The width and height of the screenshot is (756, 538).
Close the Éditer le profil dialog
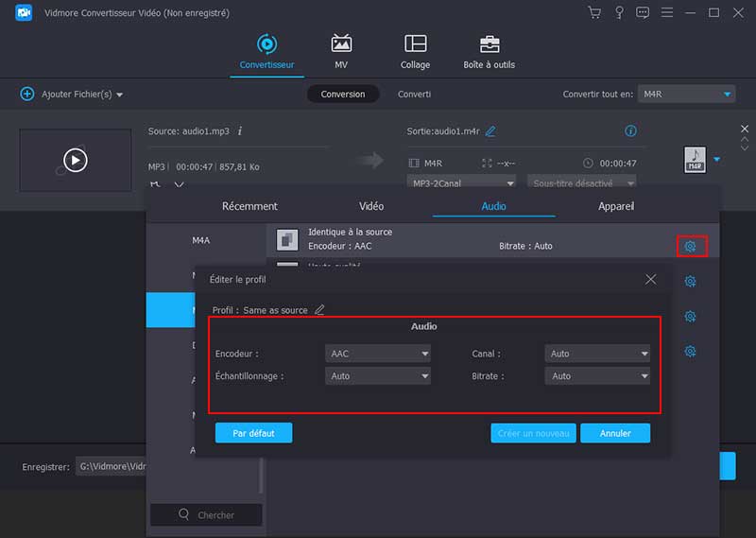tap(650, 279)
